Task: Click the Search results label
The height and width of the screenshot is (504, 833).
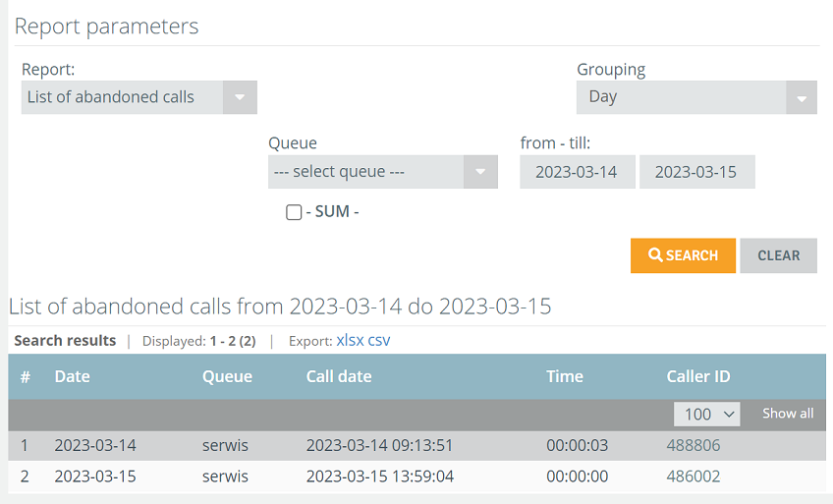Action: click(x=65, y=341)
